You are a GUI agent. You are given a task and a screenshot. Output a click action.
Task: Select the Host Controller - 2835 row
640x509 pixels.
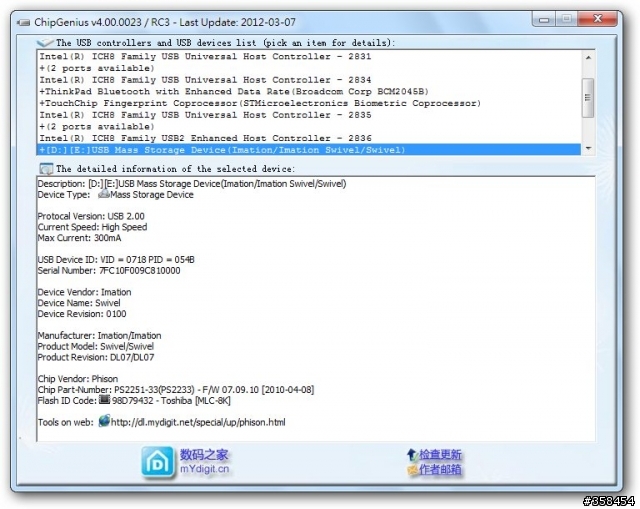pyautogui.click(x=309, y=115)
